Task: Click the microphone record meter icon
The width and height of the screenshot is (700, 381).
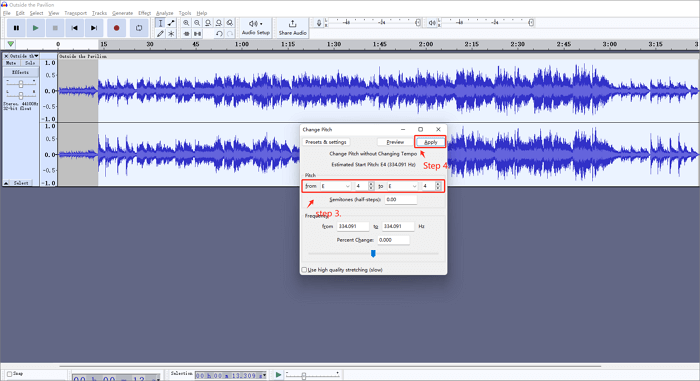Action: (319, 23)
